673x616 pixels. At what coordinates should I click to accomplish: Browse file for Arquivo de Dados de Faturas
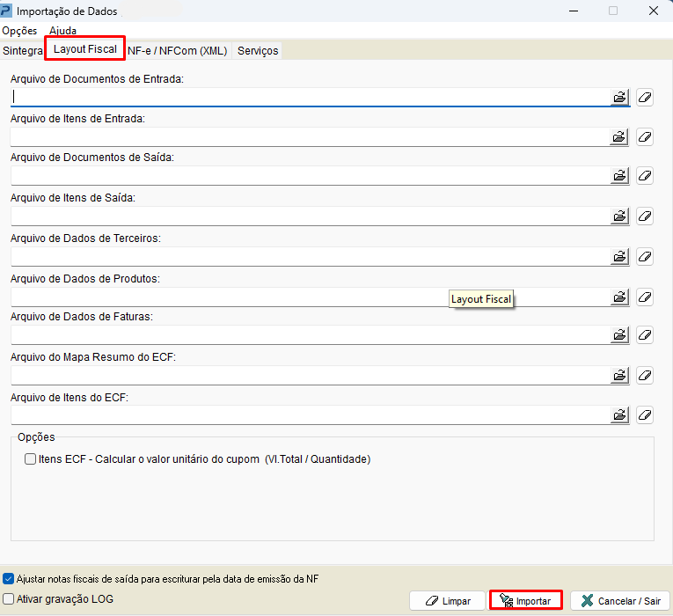pos(620,335)
